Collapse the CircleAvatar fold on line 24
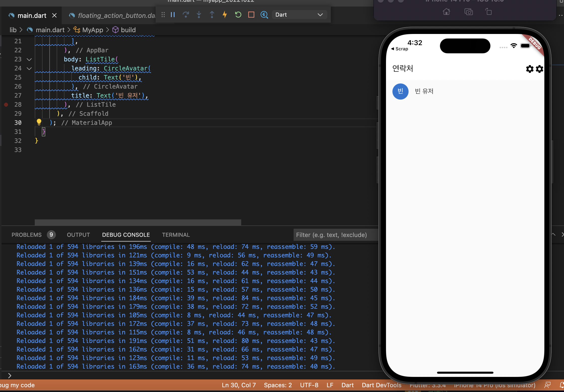 (29, 68)
